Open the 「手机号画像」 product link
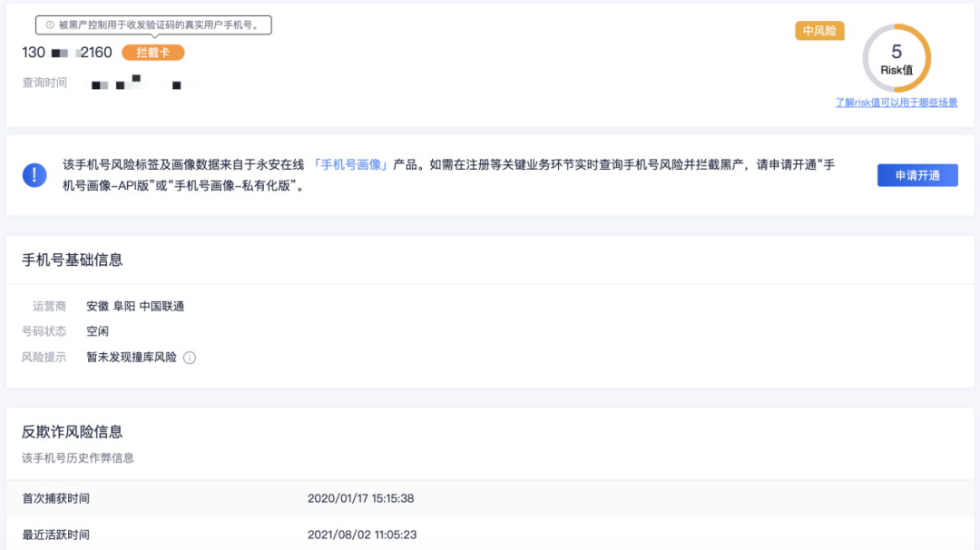 click(x=350, y=164)
